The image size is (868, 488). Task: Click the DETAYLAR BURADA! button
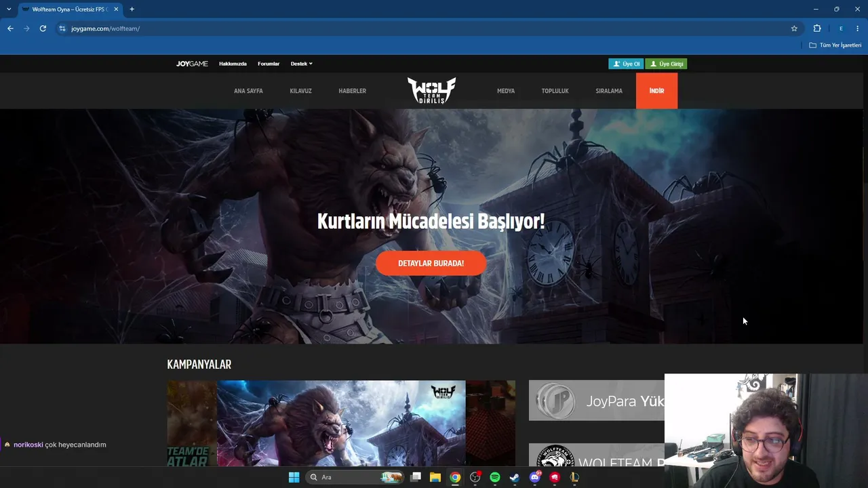point(431,263)
